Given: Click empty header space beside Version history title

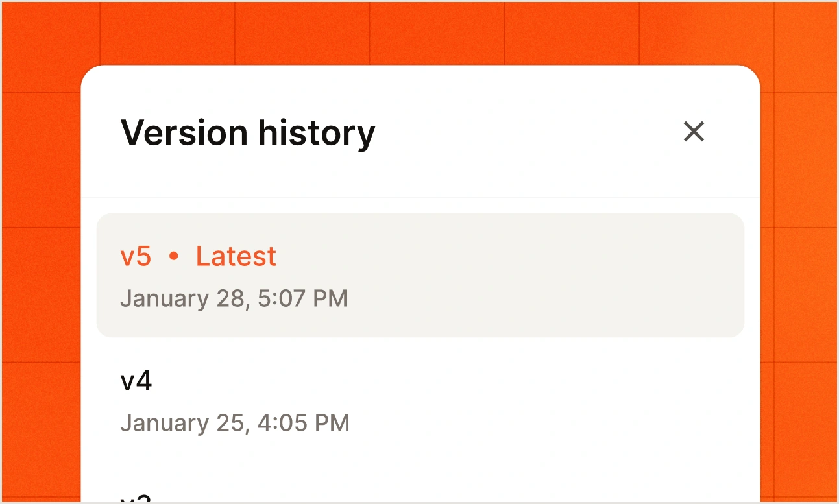Looking at the screenshot, I should (x=526, y=133).
